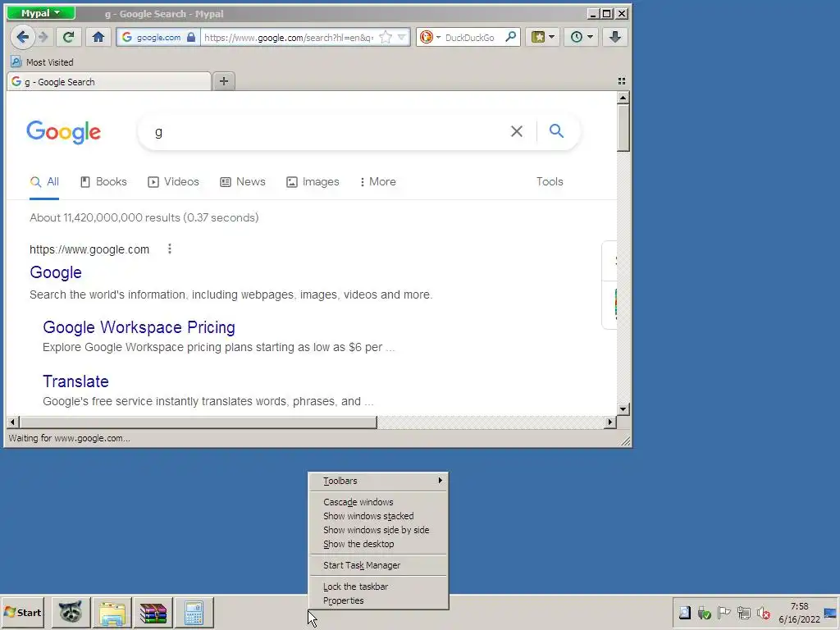Screen dimensions: 840x630
Task: Open a new tab with the plus button
Action: tap(224, 81)
